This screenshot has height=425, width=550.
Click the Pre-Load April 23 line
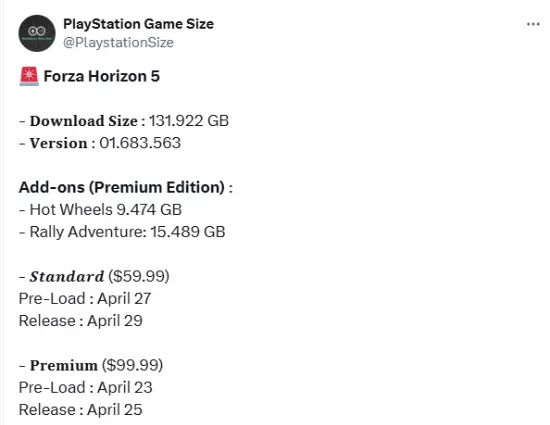pos(86,387)
